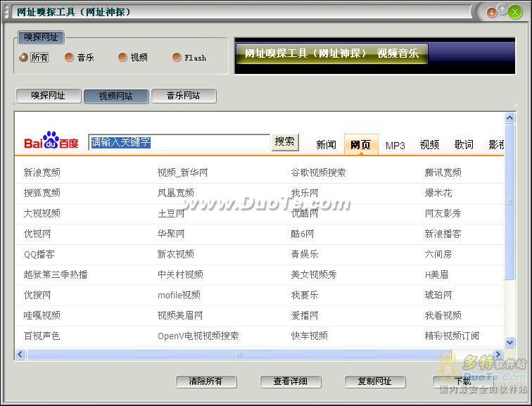Open the 新浪播客 link

[443, 234]
